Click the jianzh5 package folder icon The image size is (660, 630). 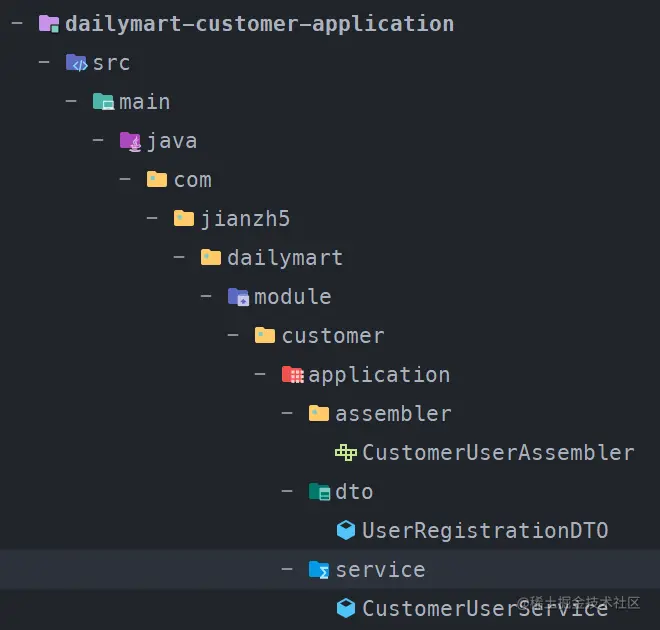click(x=184, y=219)
